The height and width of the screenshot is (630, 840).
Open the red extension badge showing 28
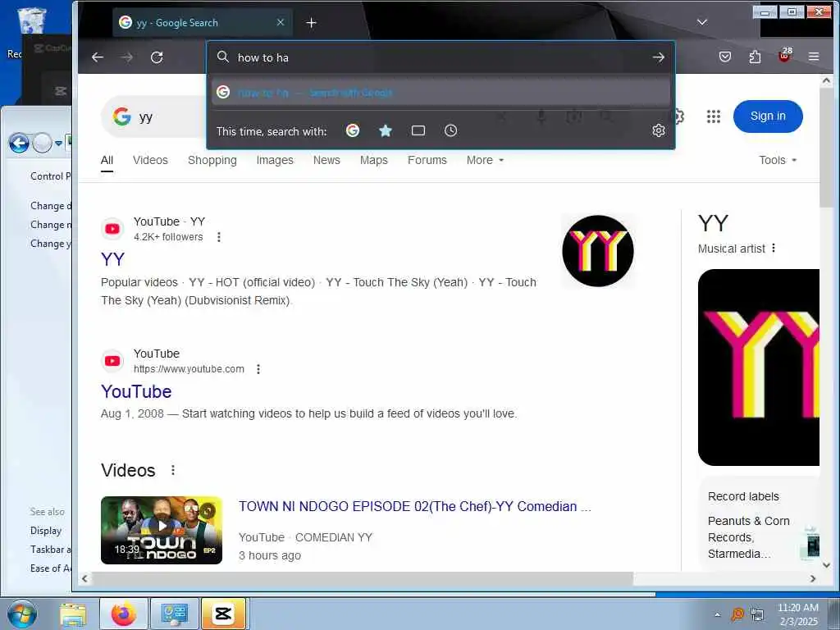tap(785, 55)
